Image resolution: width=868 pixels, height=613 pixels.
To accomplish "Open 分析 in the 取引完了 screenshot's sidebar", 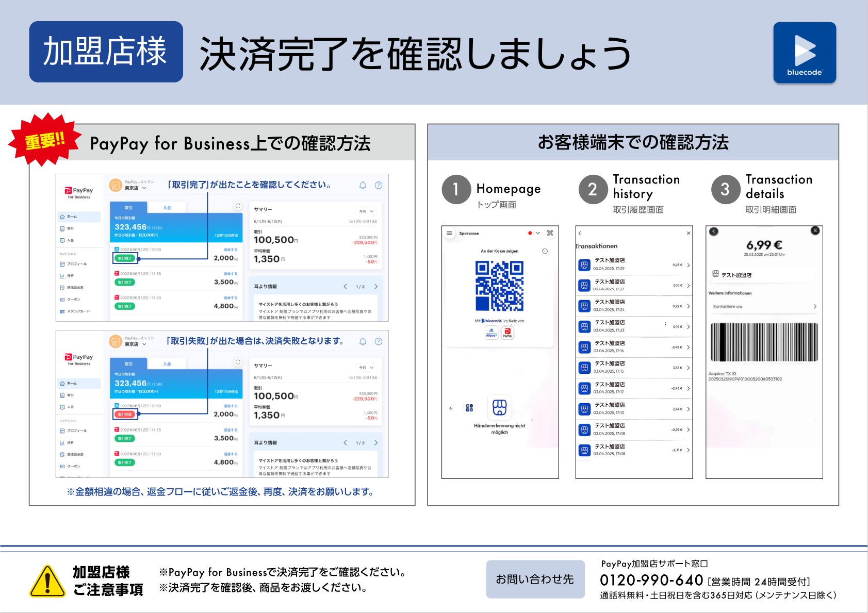I will tap(67, 276).
